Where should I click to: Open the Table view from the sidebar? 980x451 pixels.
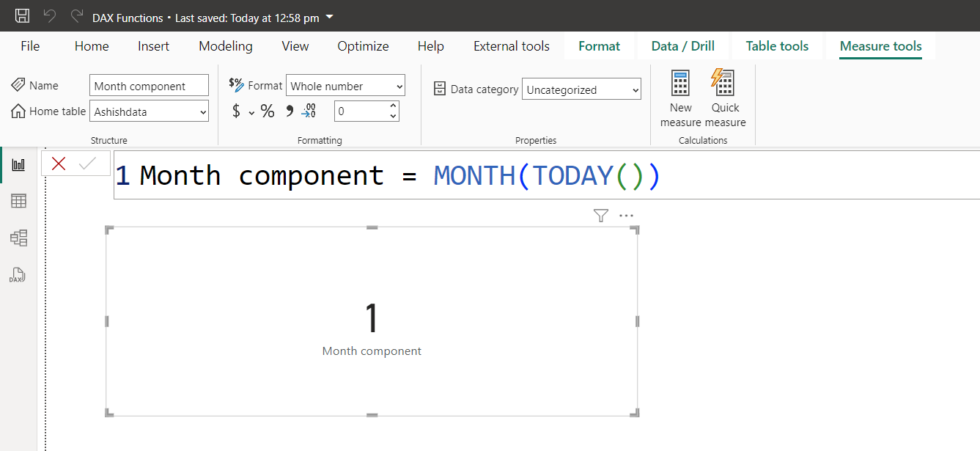click(x=18, y=200)
